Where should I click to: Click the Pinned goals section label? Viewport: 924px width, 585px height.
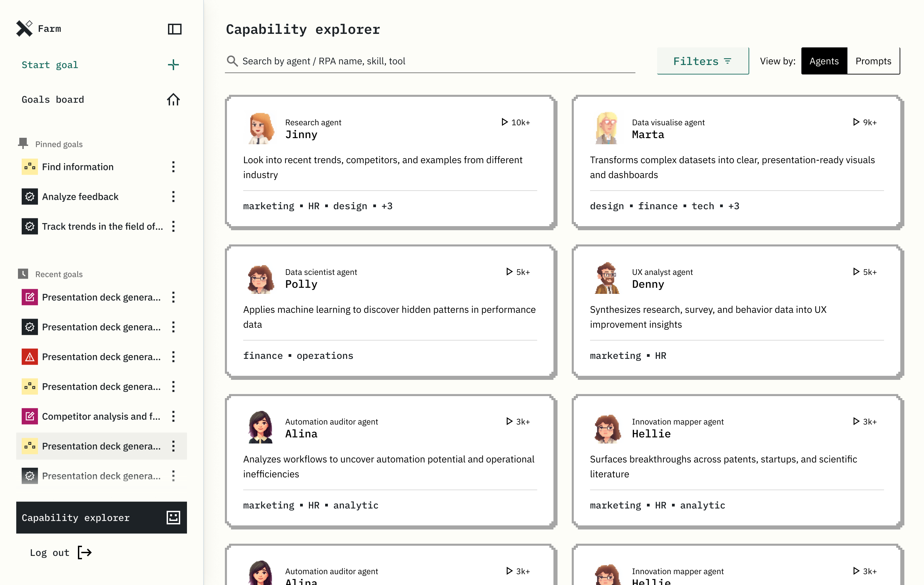click(x=59, y=144)
